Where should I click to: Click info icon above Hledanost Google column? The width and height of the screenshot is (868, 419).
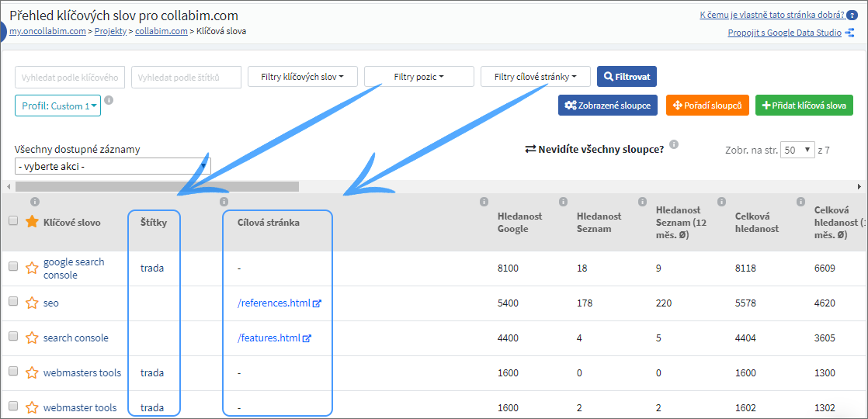point(484,202)
